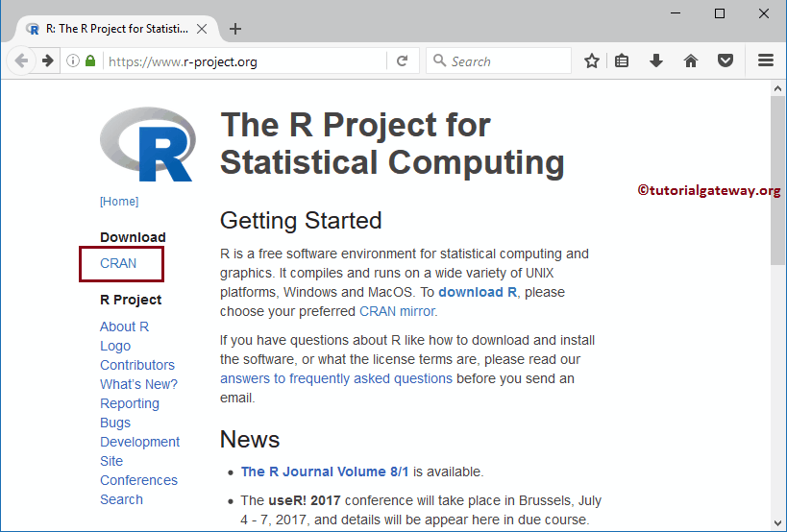Click the main page title text
The width and height of the screenshot is (787, 532).
pyautogui.click(x=392, y=143)
